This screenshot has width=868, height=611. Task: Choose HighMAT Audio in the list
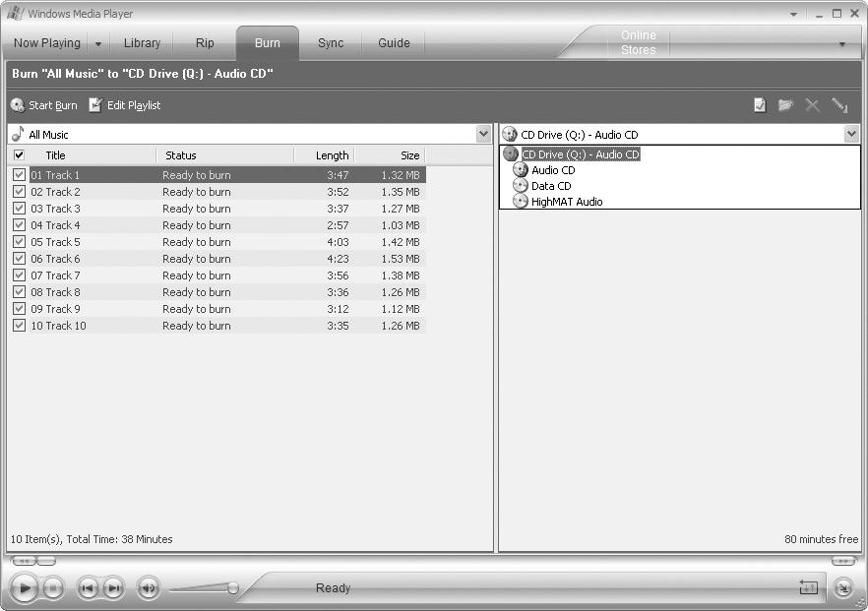pyautogui.click(x=567, y=202)
